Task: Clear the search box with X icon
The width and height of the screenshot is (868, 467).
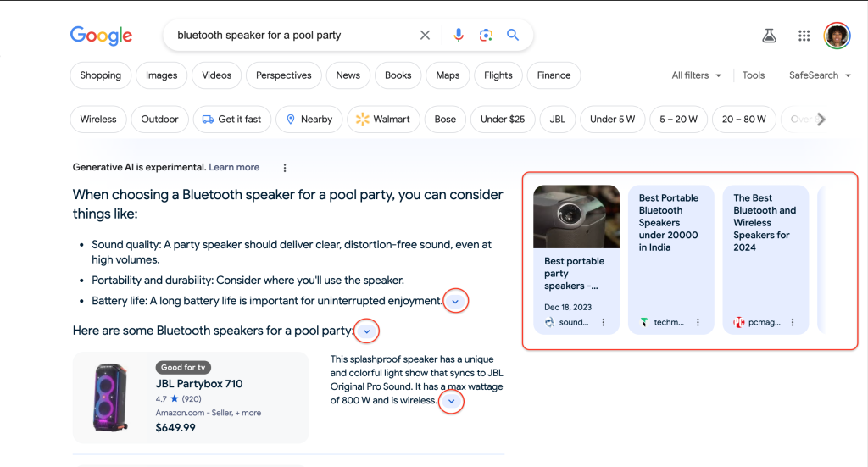Action: tap(425, 36)
